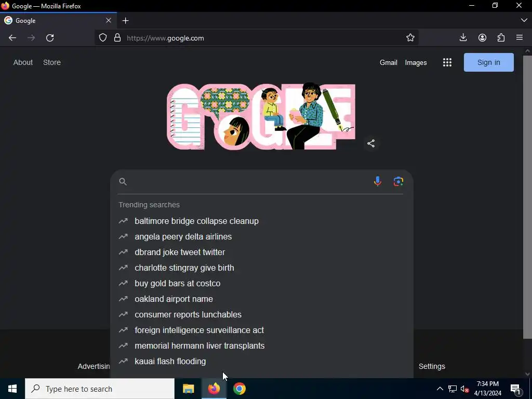
Task: Reload the Google page
Action: [50, 38]
